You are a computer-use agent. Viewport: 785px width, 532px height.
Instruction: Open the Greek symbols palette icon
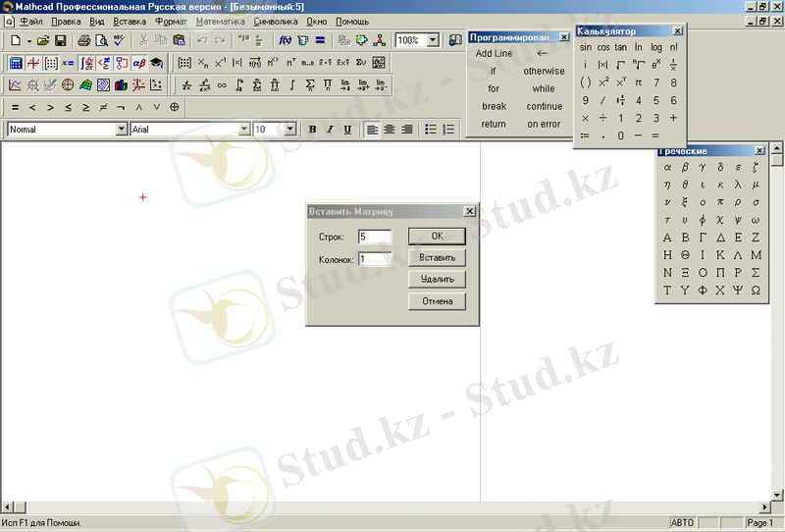pyautogui.click(x=138, y=63)
